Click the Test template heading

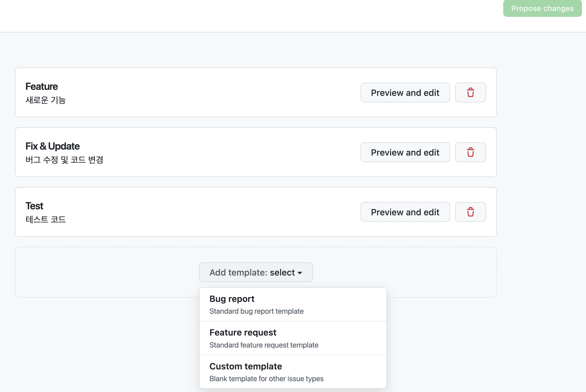(x=34, y=206)
